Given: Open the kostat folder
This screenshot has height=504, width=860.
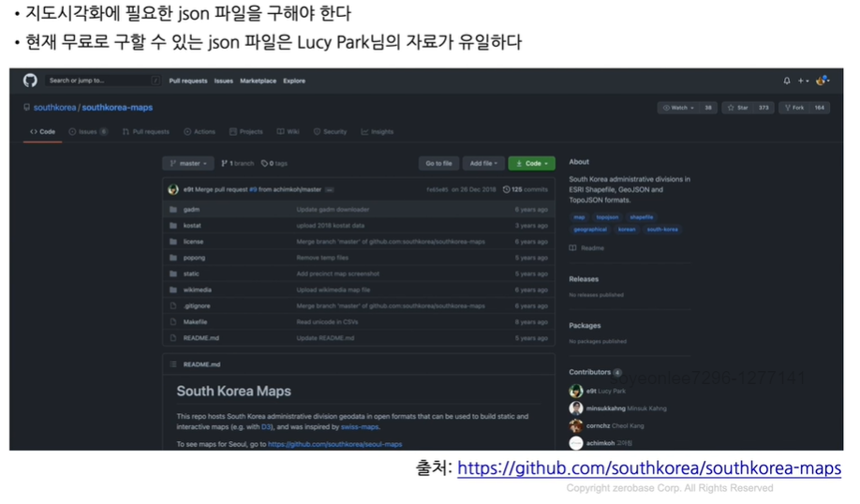Looking at the screenshot, I should click(x=192, y=226).
